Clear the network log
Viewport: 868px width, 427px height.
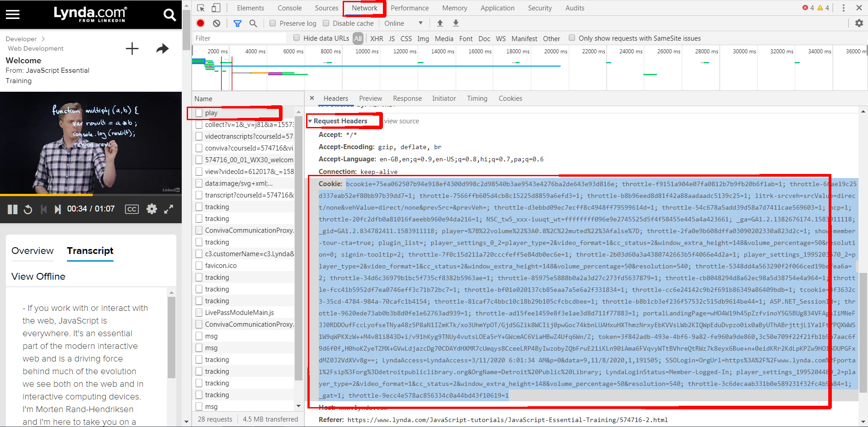tap(217, 23)
